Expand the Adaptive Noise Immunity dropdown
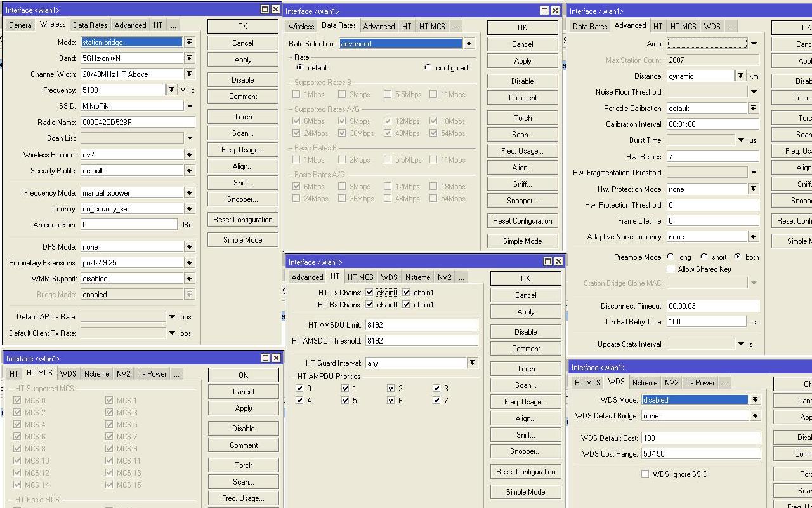 (753, 236)
